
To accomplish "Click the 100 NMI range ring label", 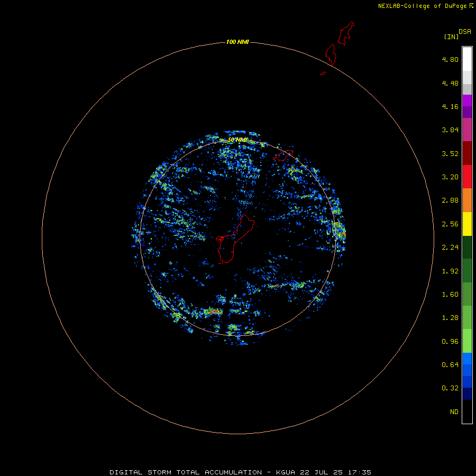I will [x=237, y=42].
